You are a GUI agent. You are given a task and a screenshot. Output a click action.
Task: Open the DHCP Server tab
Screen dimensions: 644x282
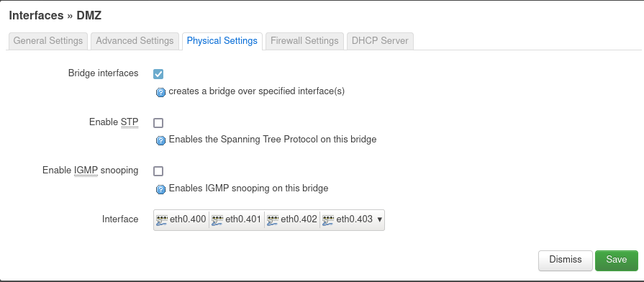(380, 41)
